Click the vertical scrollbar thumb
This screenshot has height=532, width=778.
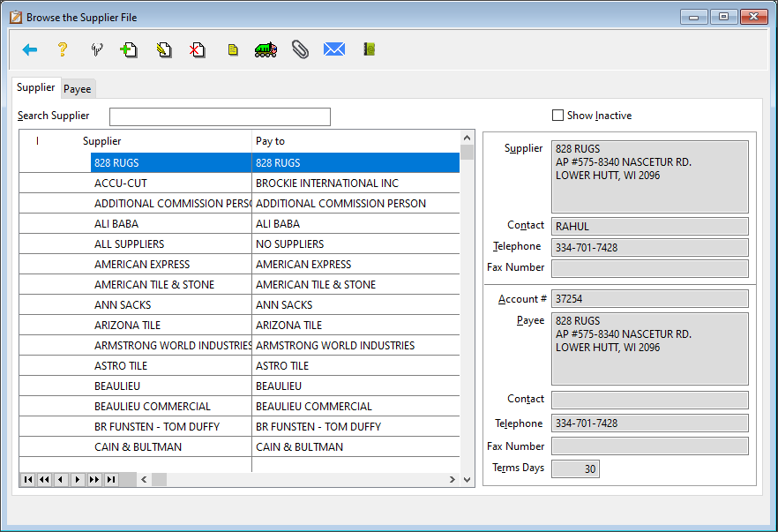467,153
